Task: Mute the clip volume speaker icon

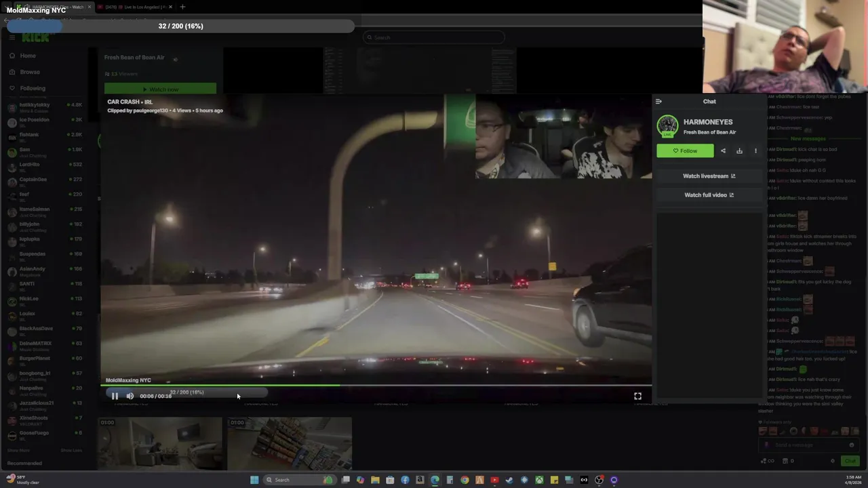Action: pyautogui.click(x=130, y=396)
